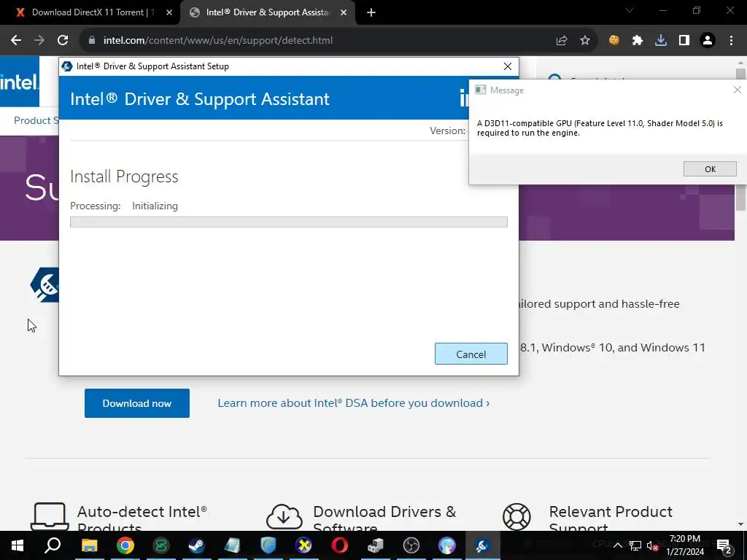Open OBS Studio from taskbar

coord(411,545)
